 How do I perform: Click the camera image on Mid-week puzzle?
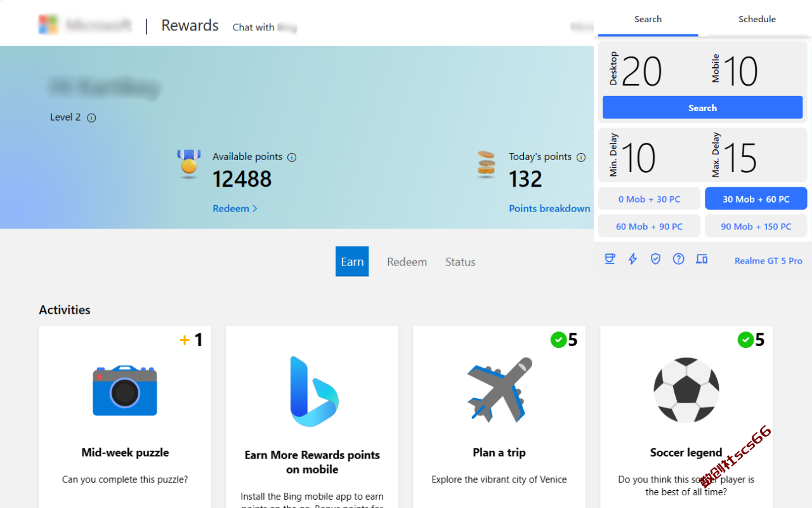point(125,391)
